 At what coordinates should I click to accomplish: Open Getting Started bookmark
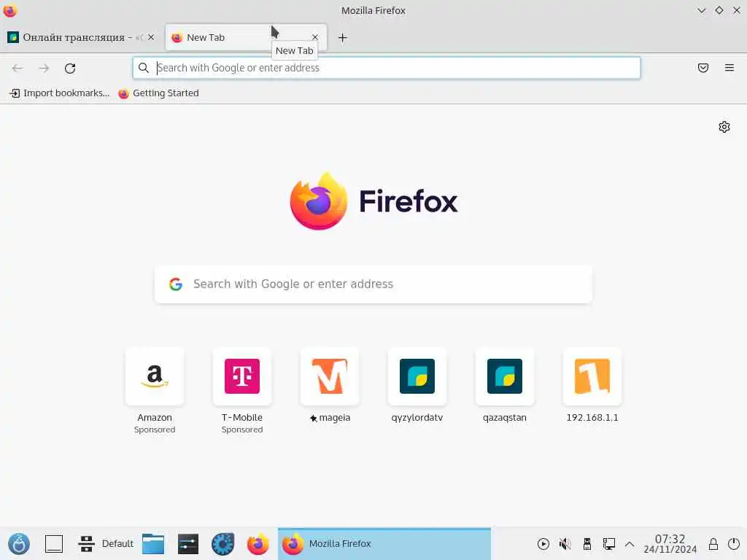pyautogui.click(x=158, y=93)
